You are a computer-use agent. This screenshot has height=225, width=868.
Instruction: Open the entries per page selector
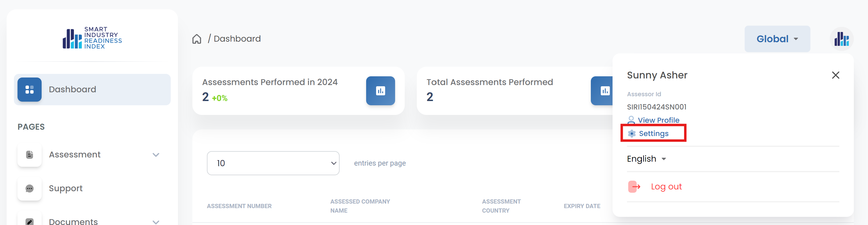click(273, 163)
